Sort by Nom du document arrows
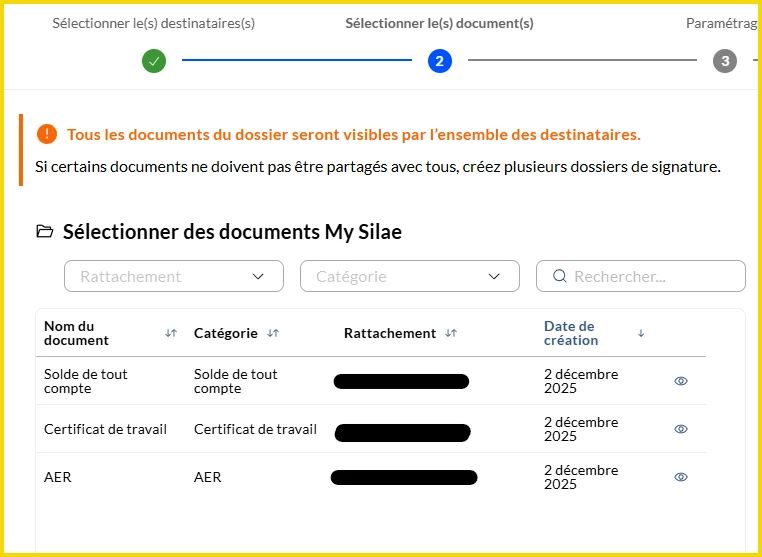Image resolution: width=762 pixels, height=557 pixels. click(x=171, y=334)
